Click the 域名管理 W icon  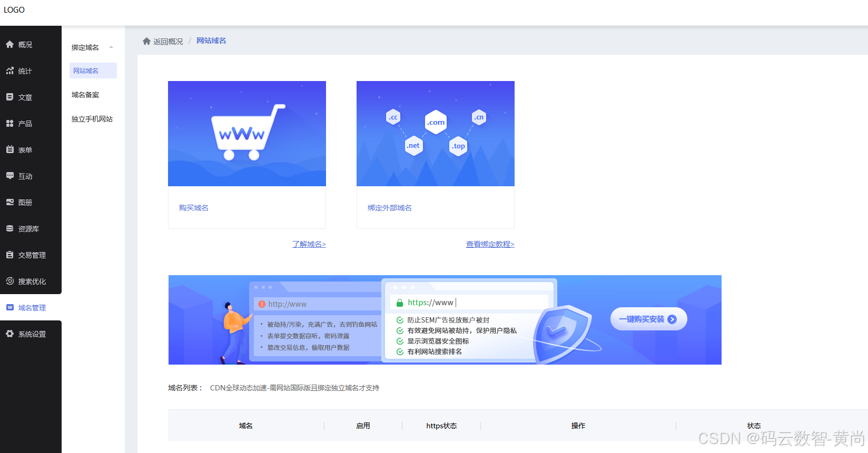point(9,308)
